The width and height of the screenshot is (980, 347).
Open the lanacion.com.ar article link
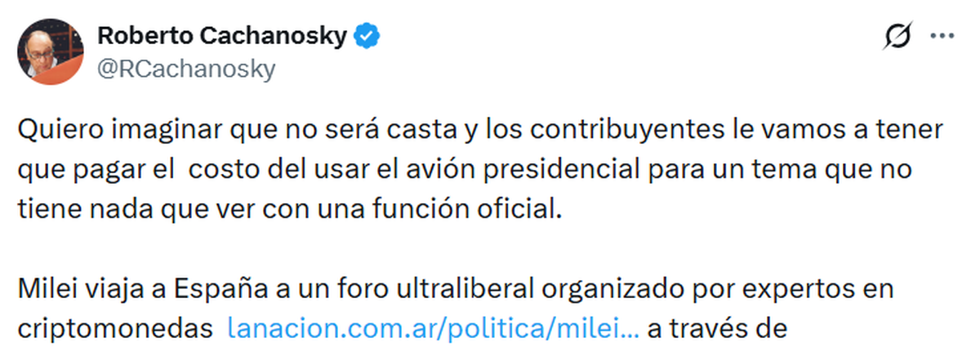pos(434,327)
